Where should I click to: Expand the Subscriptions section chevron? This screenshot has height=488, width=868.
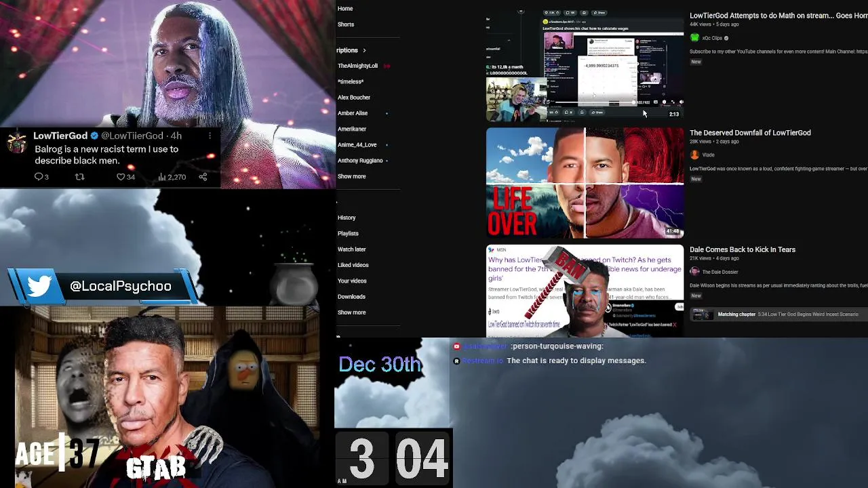click(364, 50)
